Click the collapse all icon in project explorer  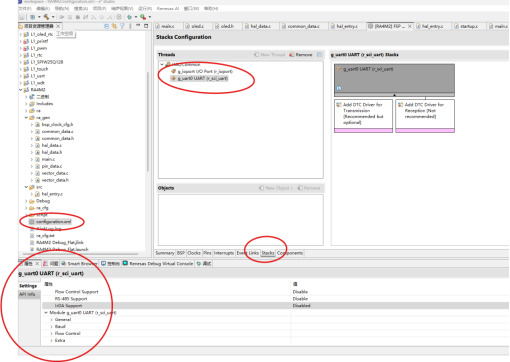106,26
